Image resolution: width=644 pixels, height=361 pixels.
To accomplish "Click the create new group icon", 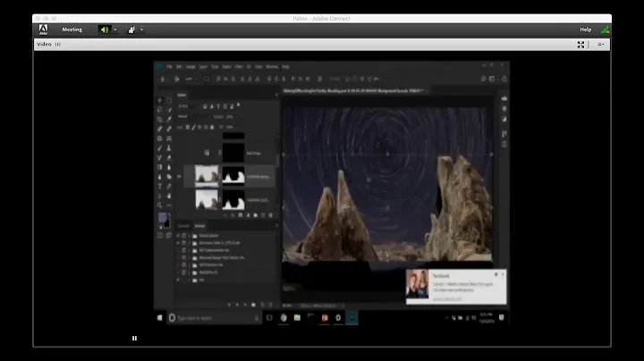I will click(x=256, y=215).
